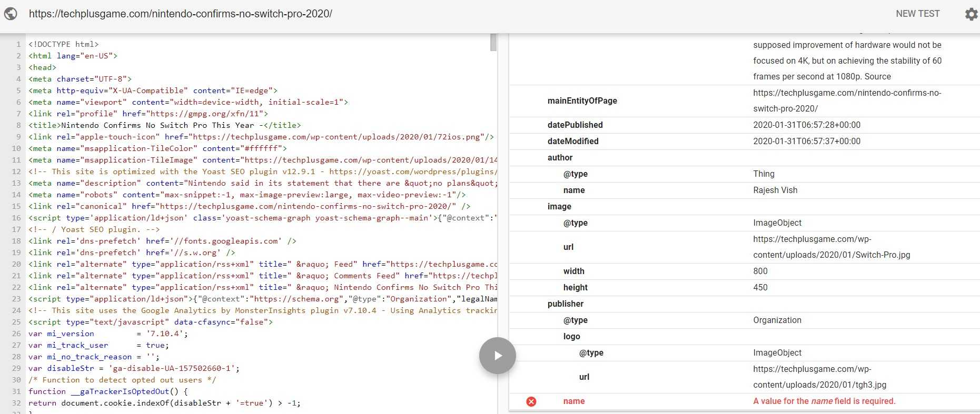This screenshot has width=980, height=414.
Task: Click the canonical link code line
Action: [250, 206]
